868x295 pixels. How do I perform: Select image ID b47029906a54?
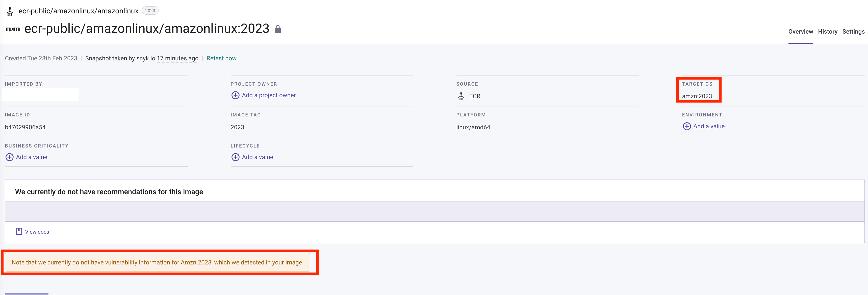point(25,128)
